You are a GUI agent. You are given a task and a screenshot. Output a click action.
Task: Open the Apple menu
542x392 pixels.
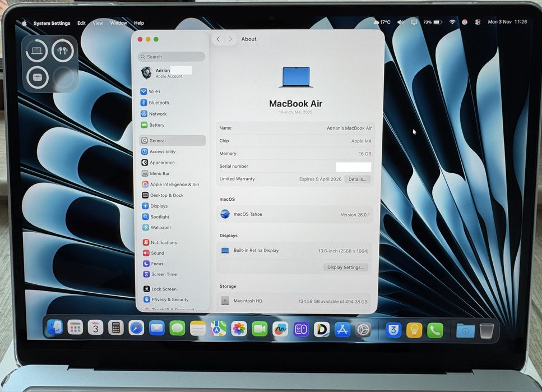click(x=24, y=23)
